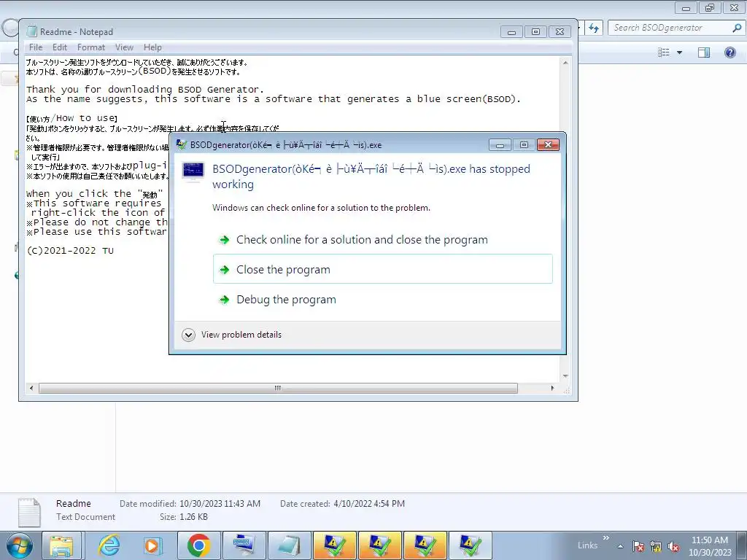Click Explorer refresh address button

click(x=594, y=28)
